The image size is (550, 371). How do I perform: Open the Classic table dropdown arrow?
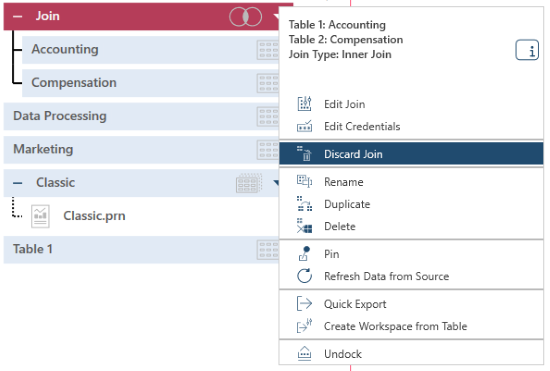pos(276,183)
